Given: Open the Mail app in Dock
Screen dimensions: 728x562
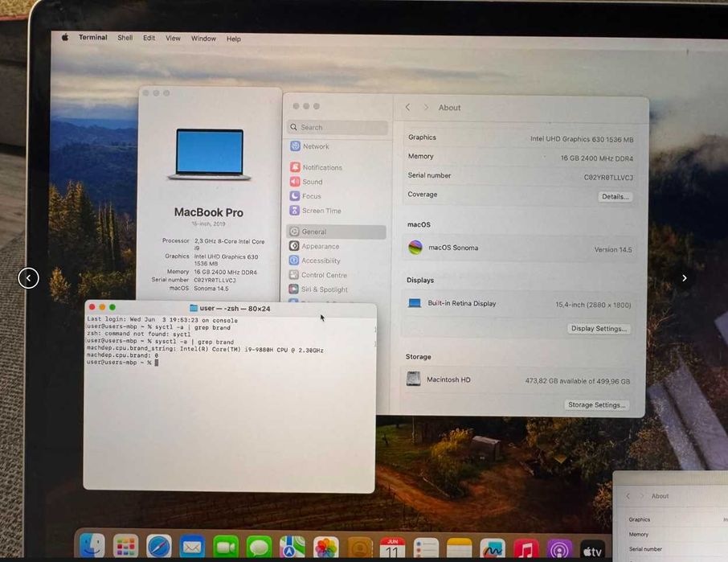Looking at the screenshot, I should 192,547.
